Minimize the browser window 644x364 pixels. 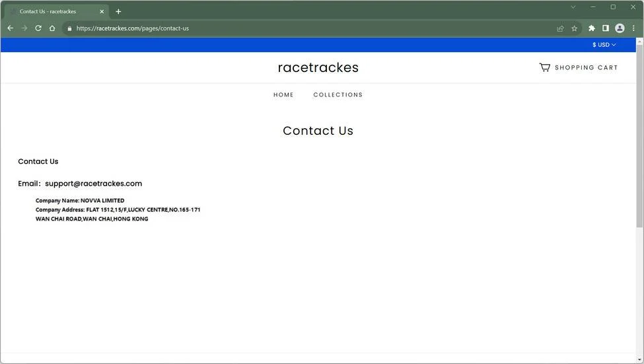(593, 7)
